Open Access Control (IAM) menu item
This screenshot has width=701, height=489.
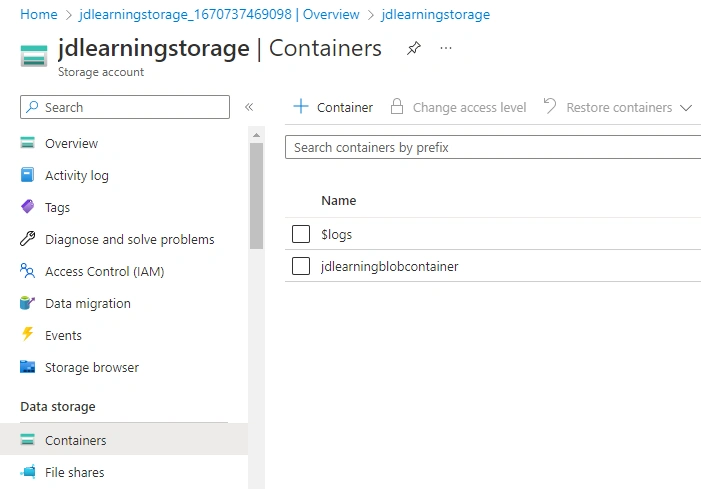click(105, 272)
